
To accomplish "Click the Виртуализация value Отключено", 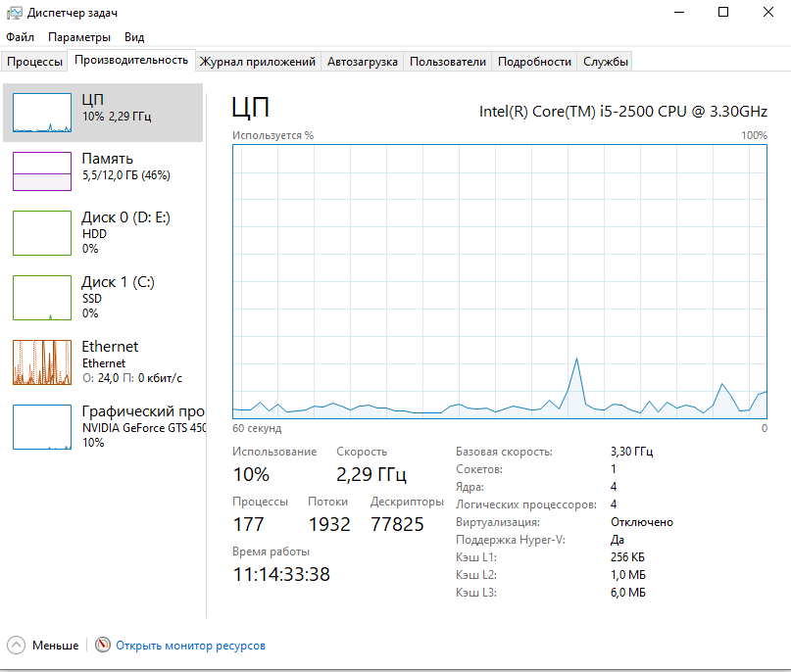I will [x=642, y=522].
